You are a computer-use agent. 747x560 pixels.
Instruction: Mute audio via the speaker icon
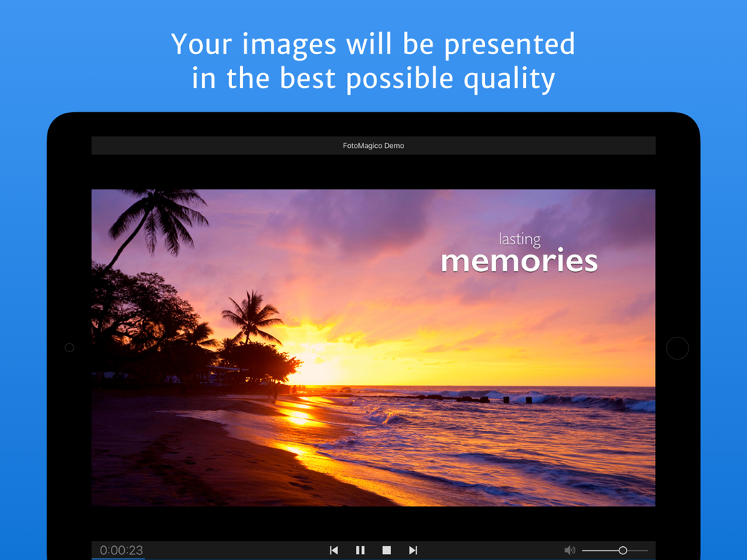click(570, 551)
